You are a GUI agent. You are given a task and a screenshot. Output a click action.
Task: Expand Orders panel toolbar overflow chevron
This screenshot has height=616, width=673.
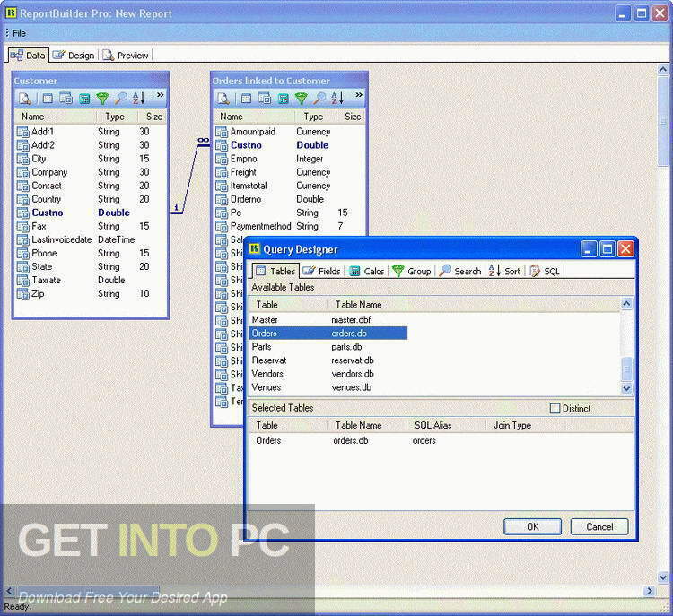point(359,95)
